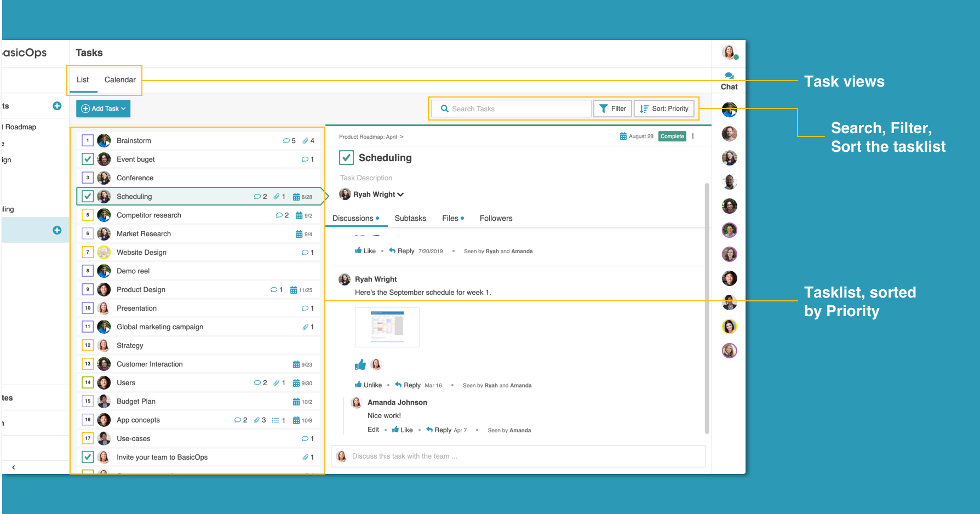Viewport: 980px width, 514px height.
Task: Open the Sort: Priority dropdown
Action: 664,108
